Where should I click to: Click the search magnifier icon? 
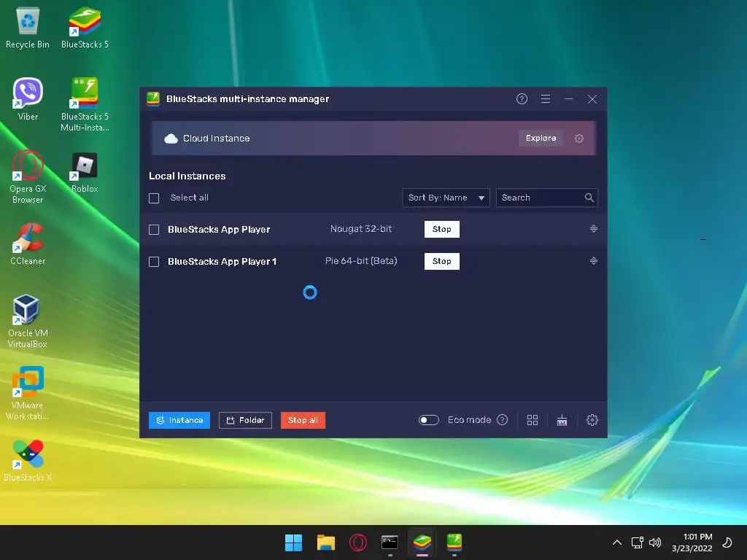589,198
